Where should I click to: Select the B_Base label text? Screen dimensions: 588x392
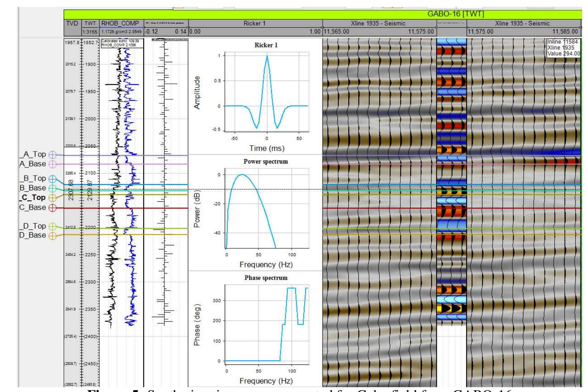point(32,188)
